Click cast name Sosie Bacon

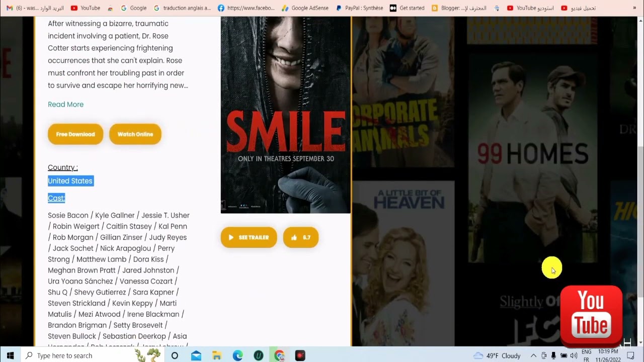click(68, 215)
